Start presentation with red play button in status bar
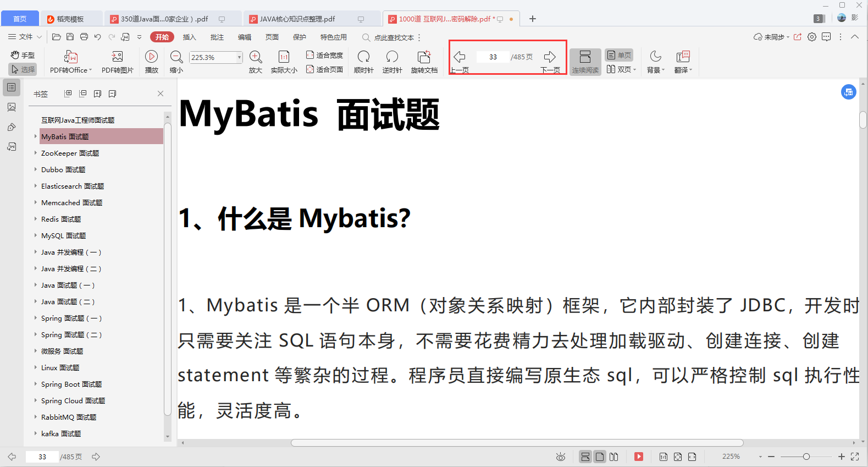Image resolution: width=868 pixels, height=467 pixels. point(639,457)
